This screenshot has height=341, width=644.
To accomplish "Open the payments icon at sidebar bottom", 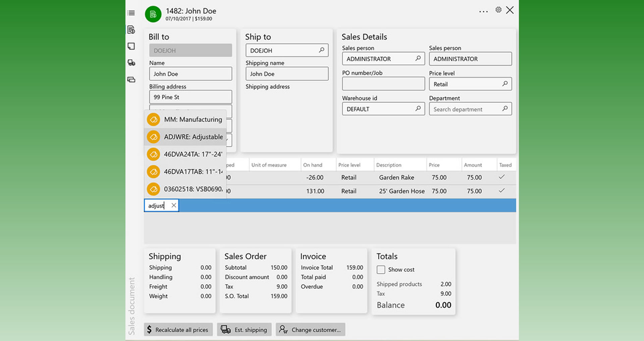I will [x=131, y=79].
